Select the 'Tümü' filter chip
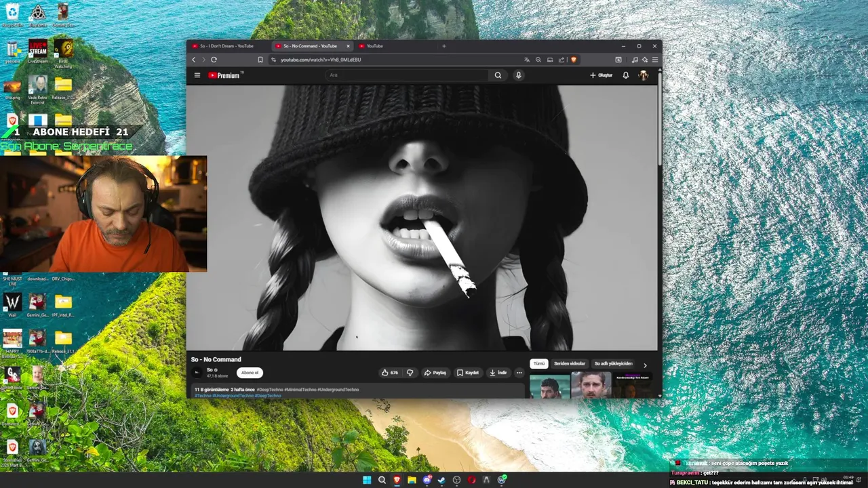 [538, 364]
